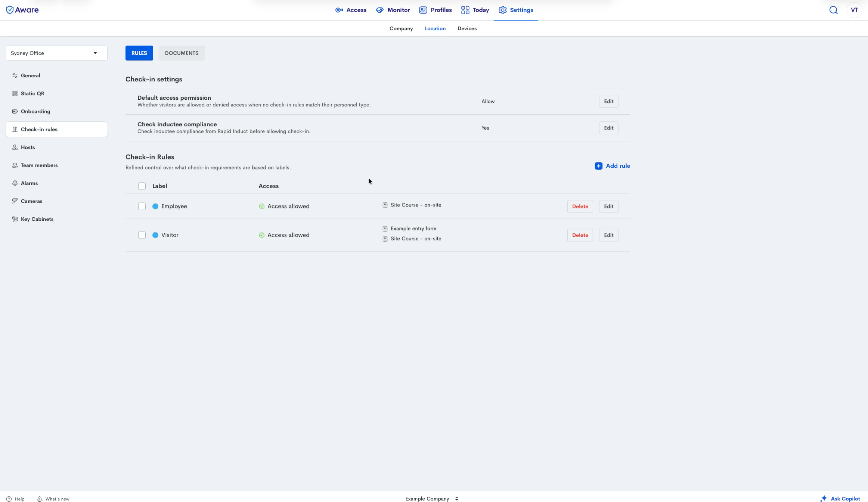Open the Devices settings tab
Image resolution: width=868 pixels, height=502 pixels.
(467, 28)
